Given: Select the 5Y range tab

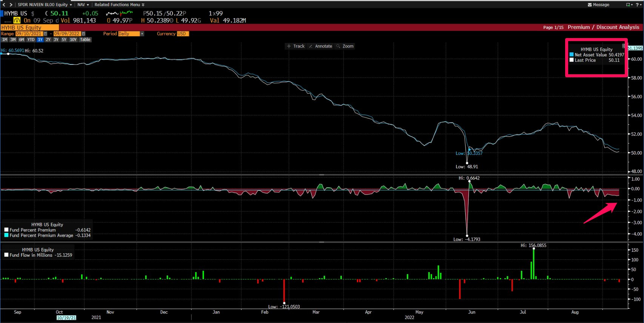Looking at the screenshot, I should pos(64,40).
